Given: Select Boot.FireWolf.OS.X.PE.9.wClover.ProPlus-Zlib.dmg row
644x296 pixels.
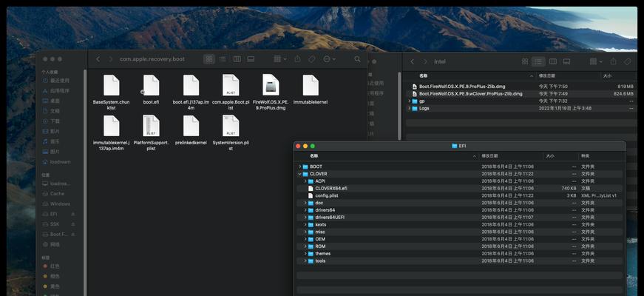Looking at the screenshot, I should click(x=521, y=94).
